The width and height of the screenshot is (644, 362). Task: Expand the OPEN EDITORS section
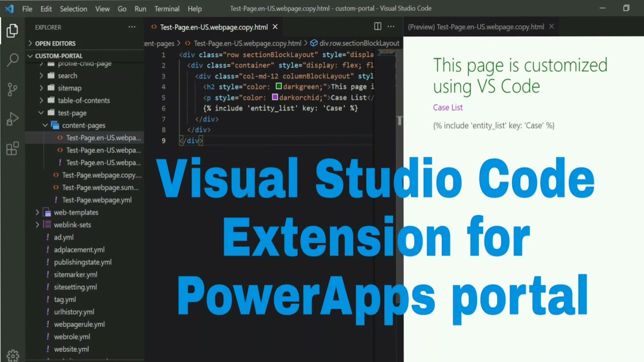pos(55,43)
